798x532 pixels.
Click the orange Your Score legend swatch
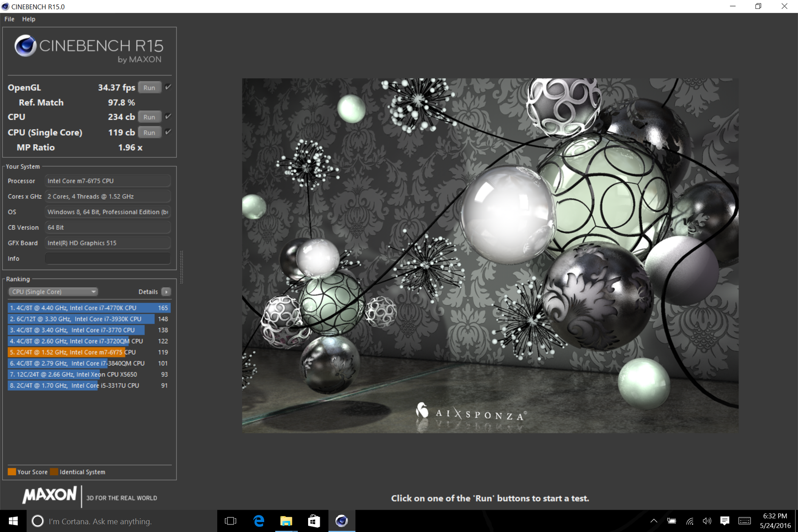12,472
